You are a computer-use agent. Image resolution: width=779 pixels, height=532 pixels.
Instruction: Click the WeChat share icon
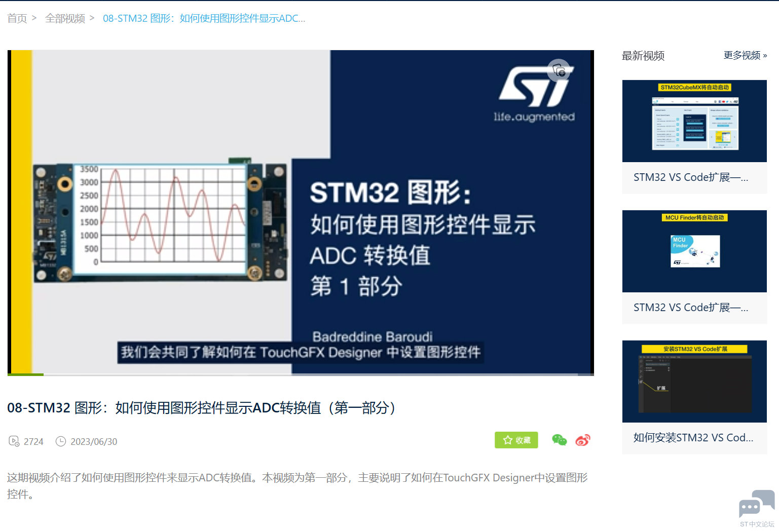click(559, 440)
